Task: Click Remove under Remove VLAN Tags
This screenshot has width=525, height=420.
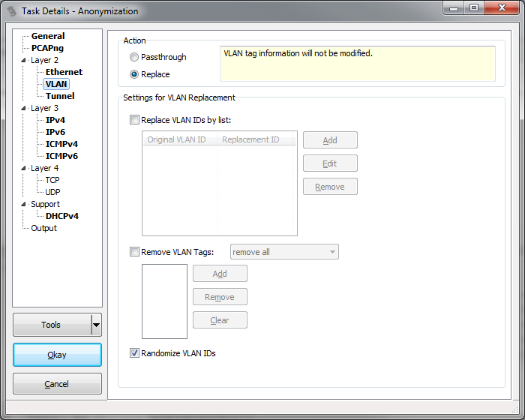Action: pos(220,297)
